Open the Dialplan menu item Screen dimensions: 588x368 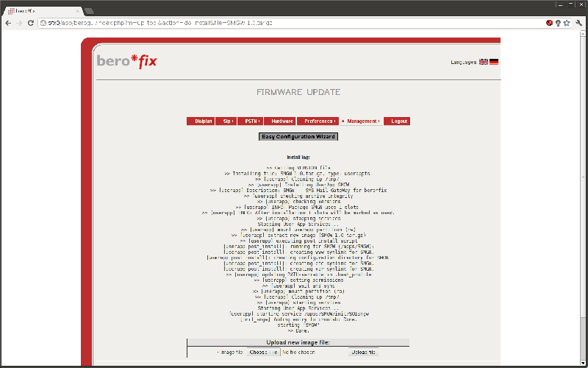click(x=201, y=121)
